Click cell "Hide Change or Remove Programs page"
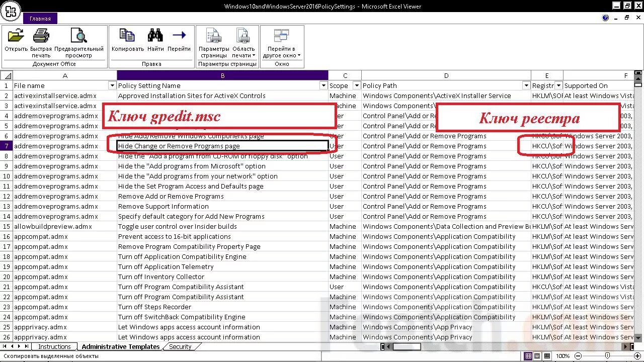Image resolution: width=644 pixels, height=362 pixels. [x=222, y=146]
